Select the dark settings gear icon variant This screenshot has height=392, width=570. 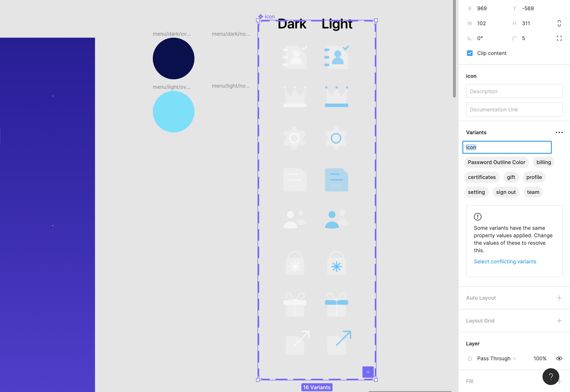coord(295,138)
